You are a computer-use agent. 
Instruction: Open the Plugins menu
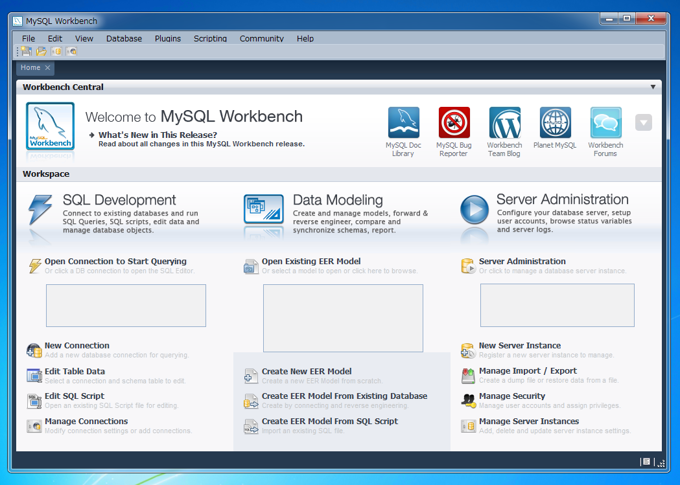click(168, 39)
